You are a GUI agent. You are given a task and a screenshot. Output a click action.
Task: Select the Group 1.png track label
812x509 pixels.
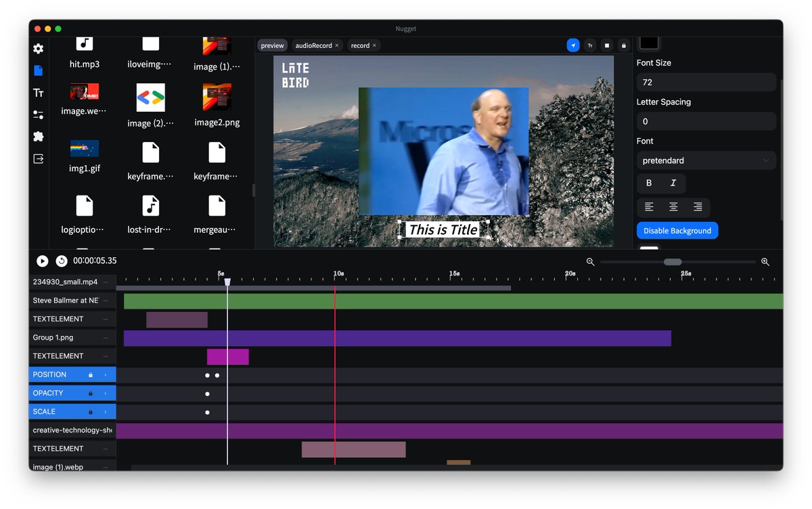53,338
